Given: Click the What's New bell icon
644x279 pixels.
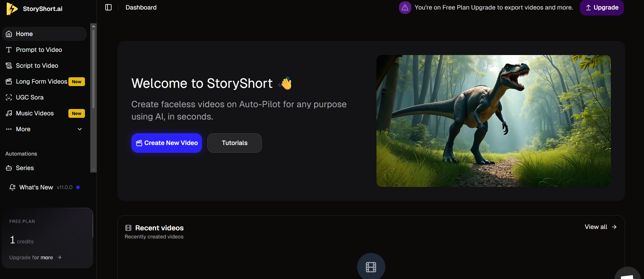Looking at the screenshot, I should pyautogui.click(x=12, y=187).
